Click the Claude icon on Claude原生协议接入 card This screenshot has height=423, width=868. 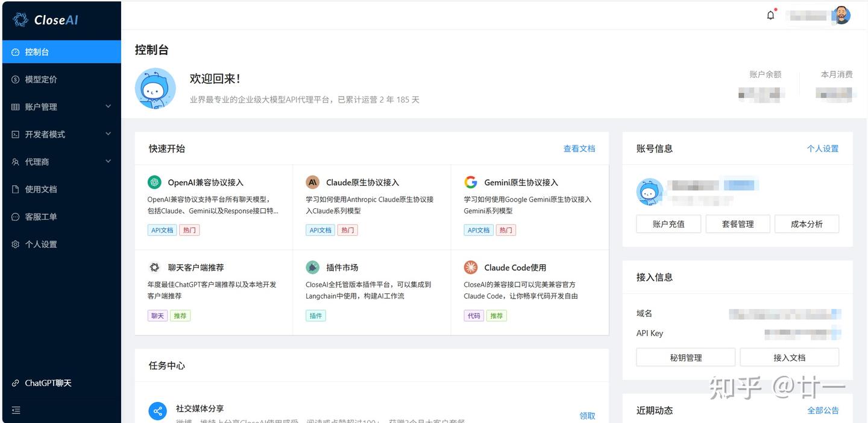pyautogui.click(x=312, y=182)
